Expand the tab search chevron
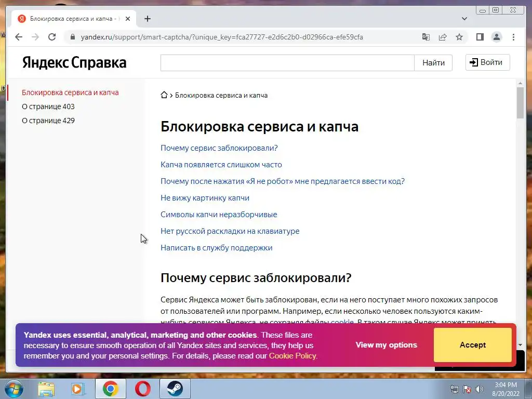The height and width of the screenshot is (399, 532). coord(464,19)
